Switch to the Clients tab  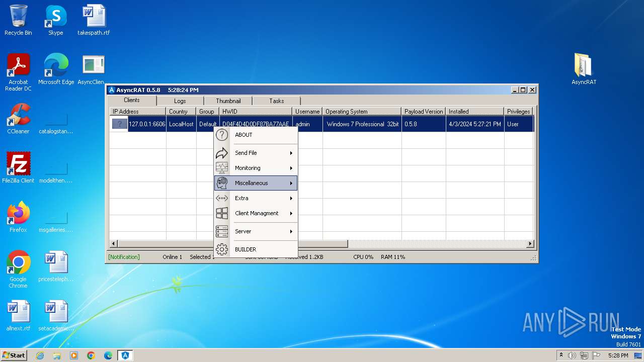(x=132, y=100)
